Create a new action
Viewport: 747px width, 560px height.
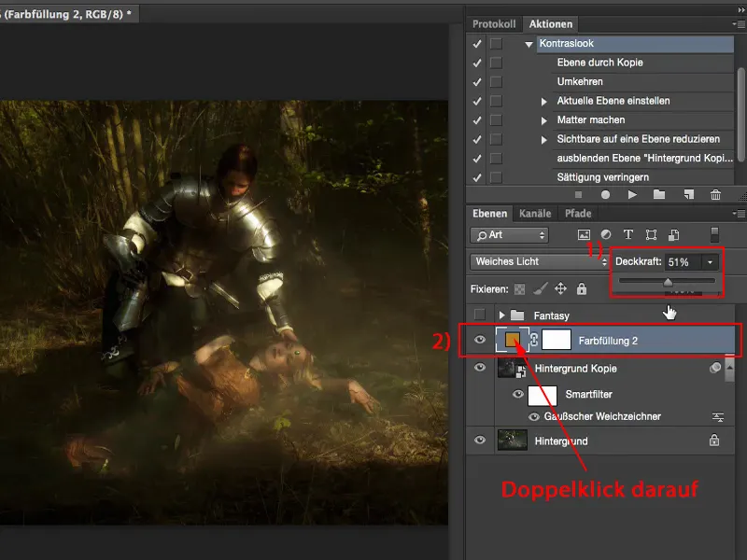[689, 194]
